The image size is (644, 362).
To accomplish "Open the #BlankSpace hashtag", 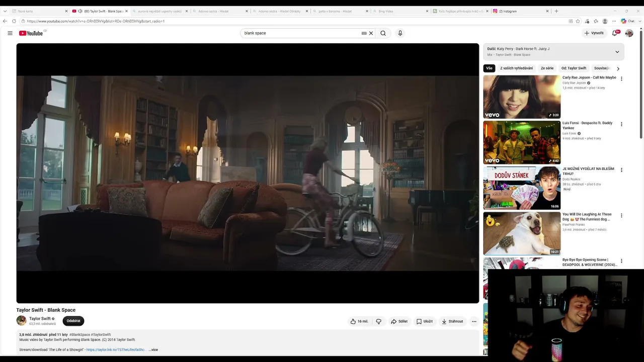I will [79, 334].
